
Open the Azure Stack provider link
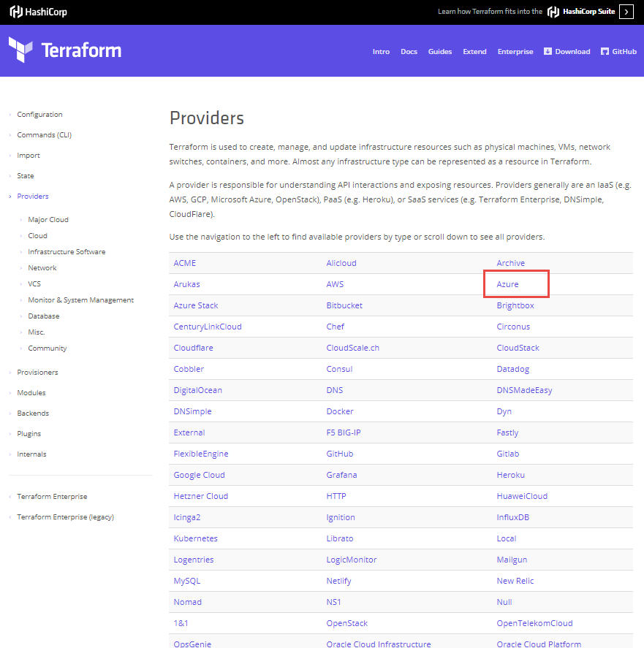[196, 306]
